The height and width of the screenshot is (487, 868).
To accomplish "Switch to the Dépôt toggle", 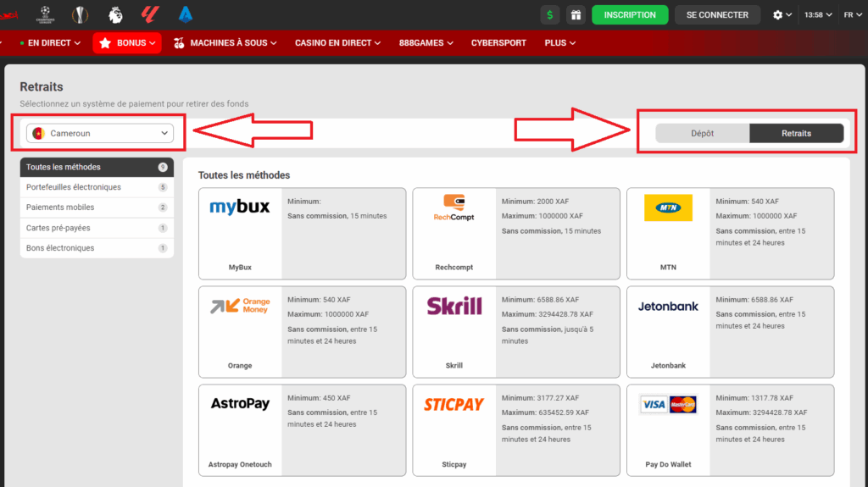I will coord(703,133).
